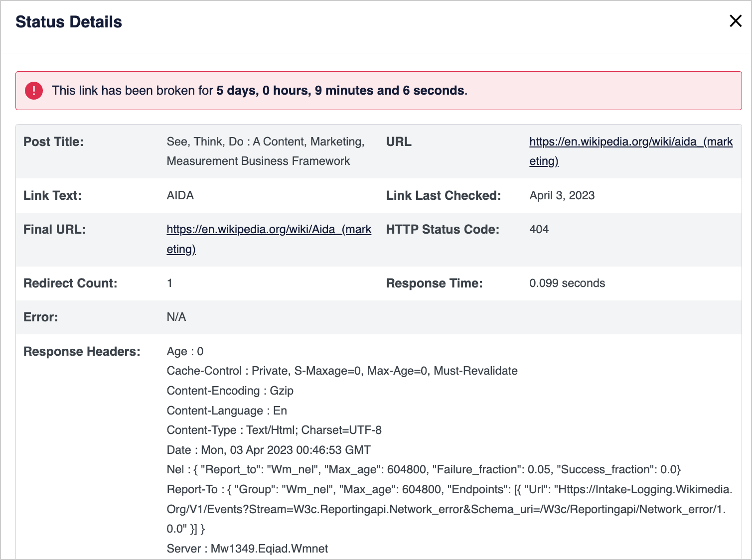
Task: Select the error value 'N/A'
Action: pos(176,317)
